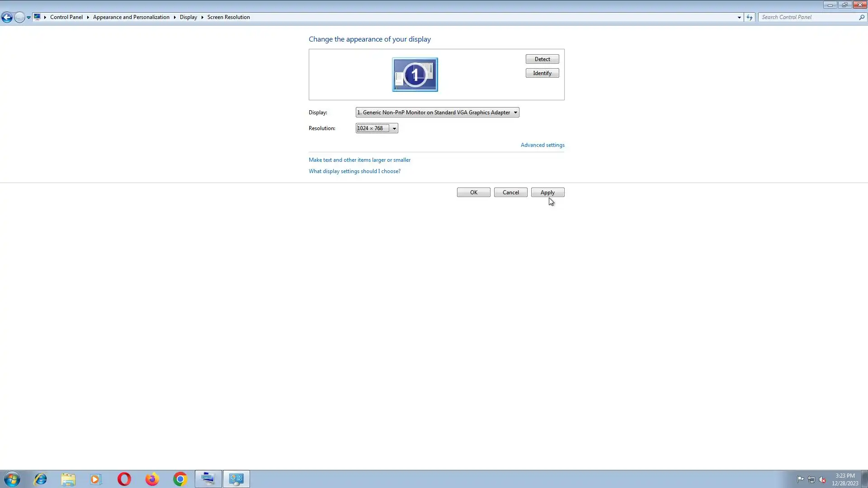Screen dimensions: 868x488
Task: Click the muted volume tray icon
Action: click(822, 479)
